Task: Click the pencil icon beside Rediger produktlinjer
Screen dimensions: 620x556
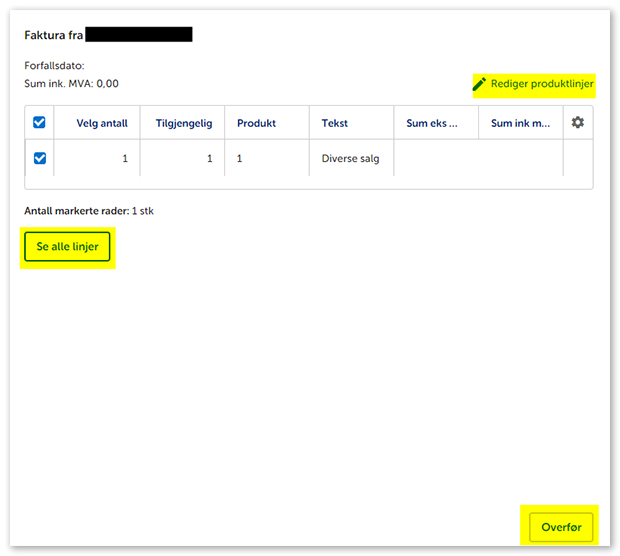Action: 480,84
